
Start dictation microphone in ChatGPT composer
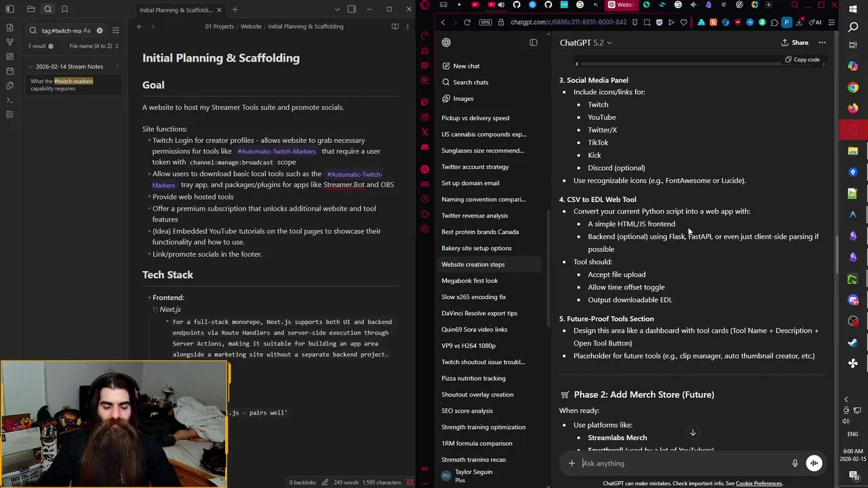tap(795, 464)
